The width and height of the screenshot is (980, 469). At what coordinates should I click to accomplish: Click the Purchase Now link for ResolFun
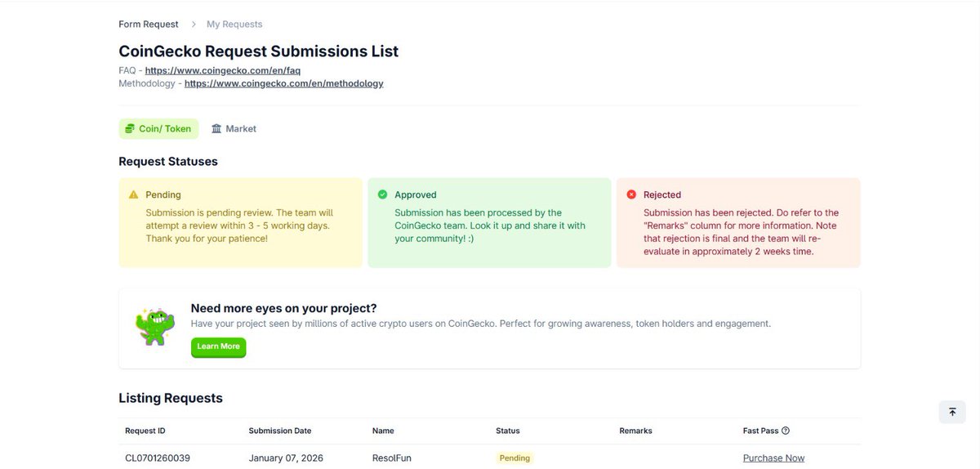tap(773, 458)
